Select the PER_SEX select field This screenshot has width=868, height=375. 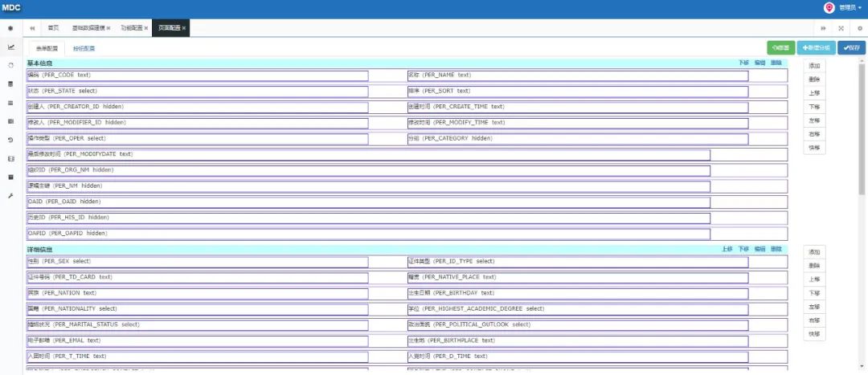(x=197, y=262)
